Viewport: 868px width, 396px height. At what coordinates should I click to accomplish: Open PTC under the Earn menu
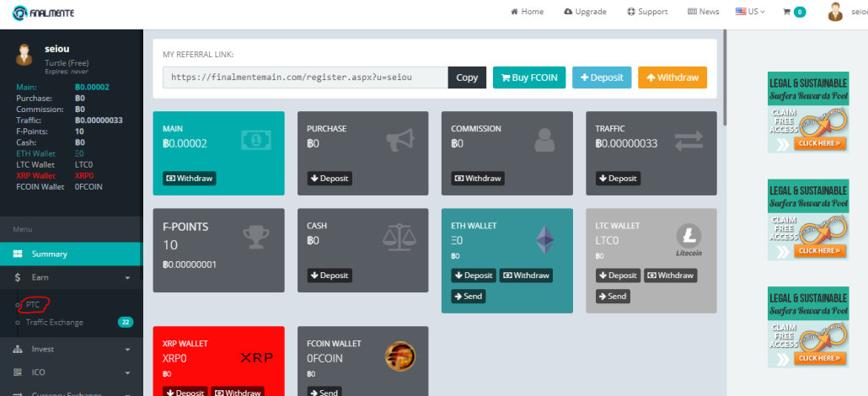coord(33,304)
